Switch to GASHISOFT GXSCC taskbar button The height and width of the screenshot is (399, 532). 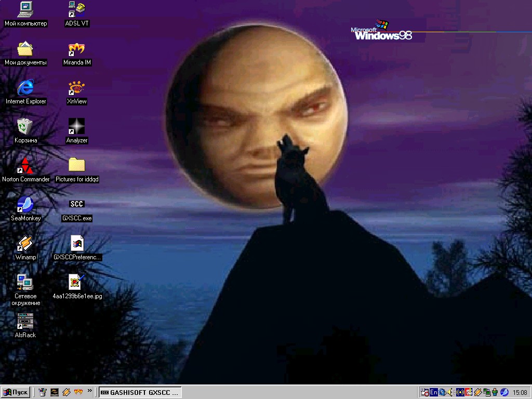140,393
